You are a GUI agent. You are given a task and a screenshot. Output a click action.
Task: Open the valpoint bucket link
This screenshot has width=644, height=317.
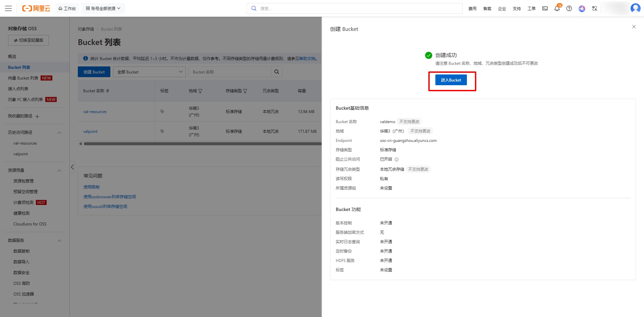(90, 131)
